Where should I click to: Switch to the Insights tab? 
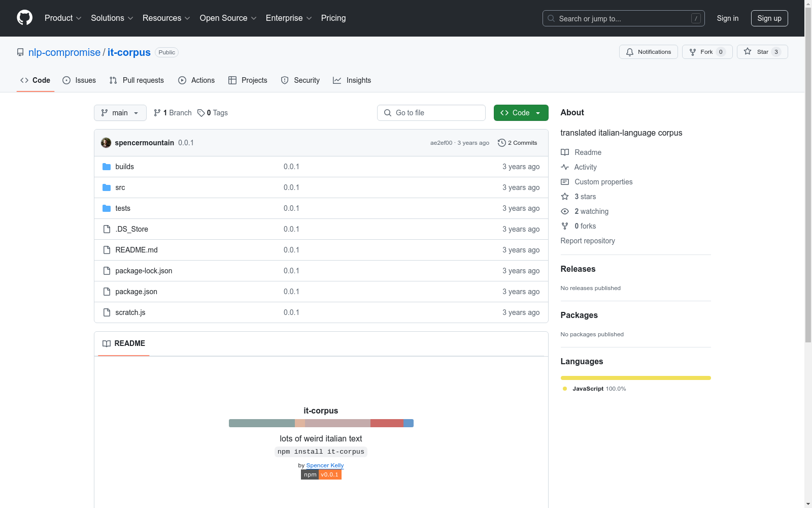coord(352,80)
